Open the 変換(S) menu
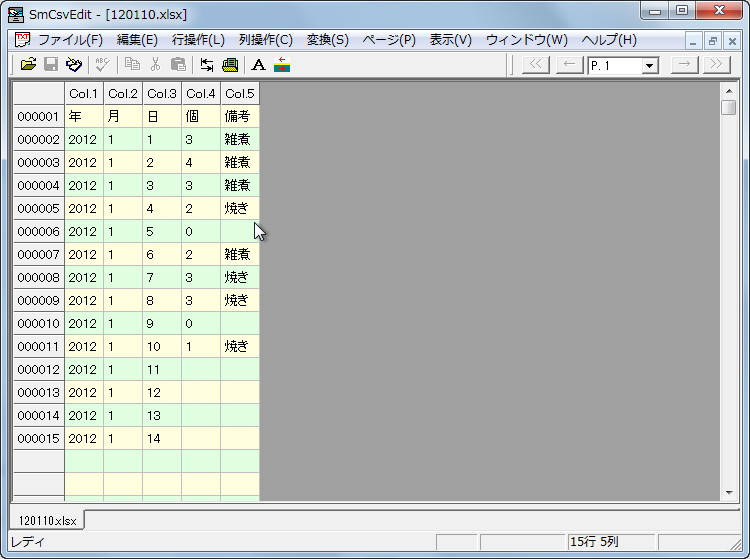Screen dimensions: 750x559 click(328, 40)
